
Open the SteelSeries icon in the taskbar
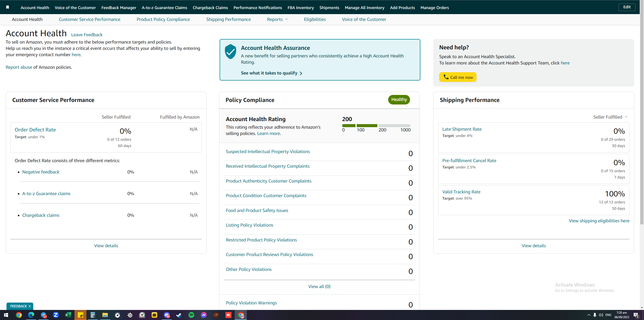(130, 315)
